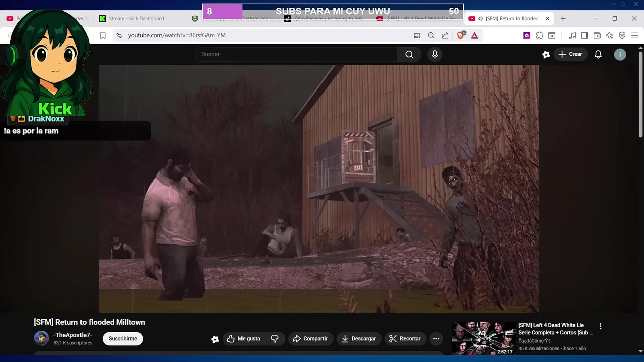Open the extensions puzzle piece menu
This screenshot has height=362, width=644.
tap(539, 35)
